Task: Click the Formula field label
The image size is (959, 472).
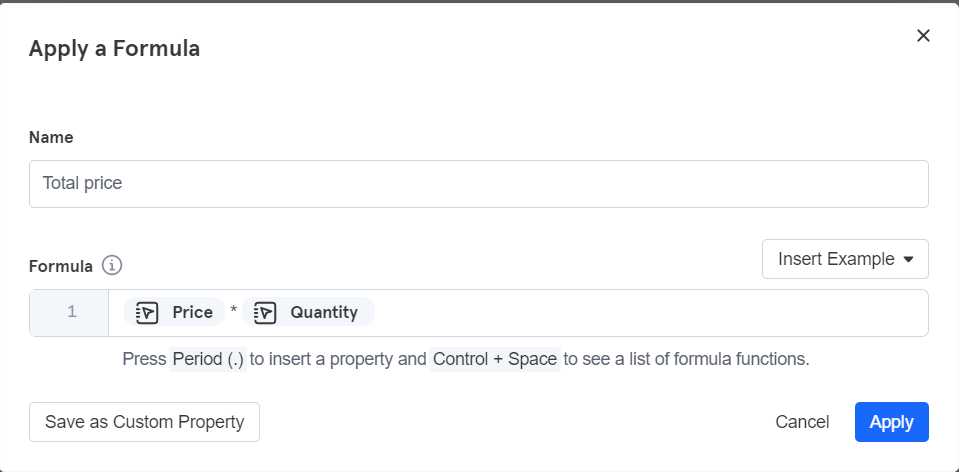Action: coord(61,267)
